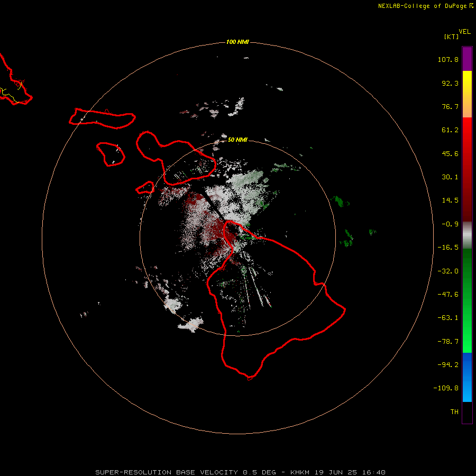Click the 30.1 legend value
Screen dimensions: 476x476
pyautogui.click(x=450, y=177)
